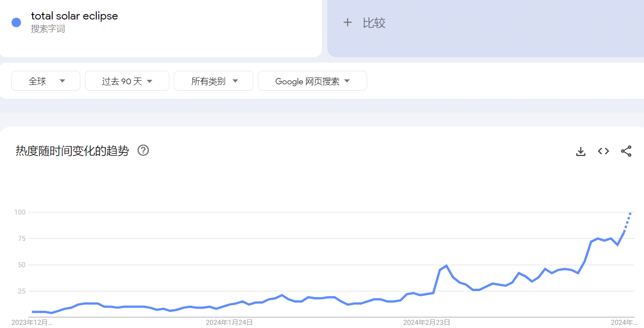This screenshot has height=328, width=644.
Task: Click the 2024年2月23日 peak on the line
Action: tap(447, 265)
